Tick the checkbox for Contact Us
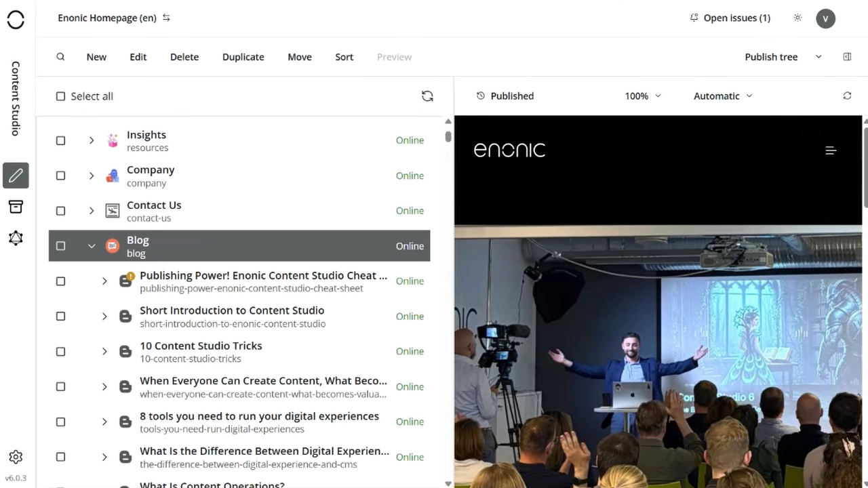868x488 pixels. coord(60,211)
